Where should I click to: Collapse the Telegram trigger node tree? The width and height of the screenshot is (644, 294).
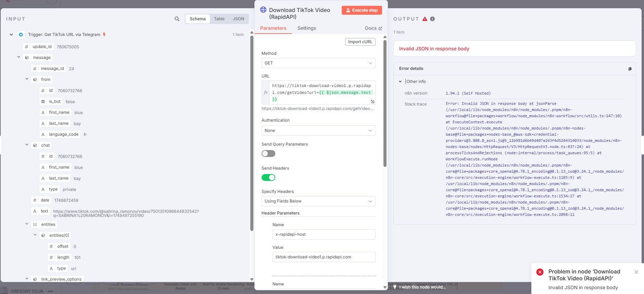[x=11, y=35]
